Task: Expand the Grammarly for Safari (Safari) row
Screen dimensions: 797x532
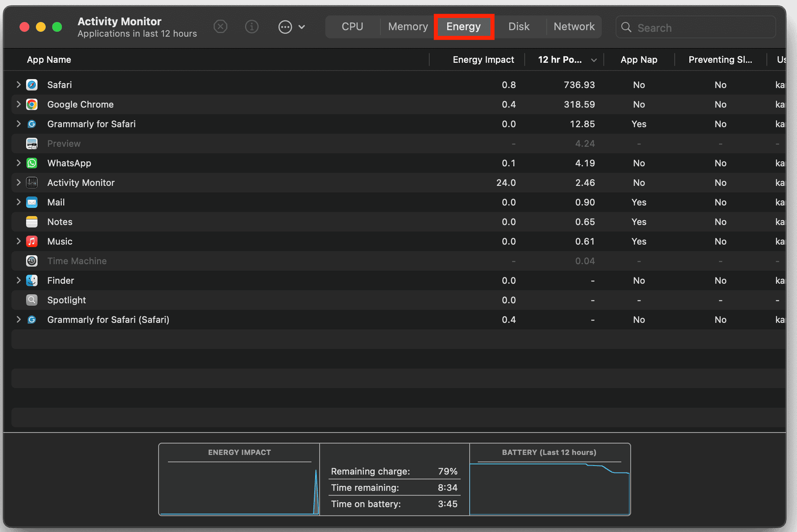Action: (18, 319)
